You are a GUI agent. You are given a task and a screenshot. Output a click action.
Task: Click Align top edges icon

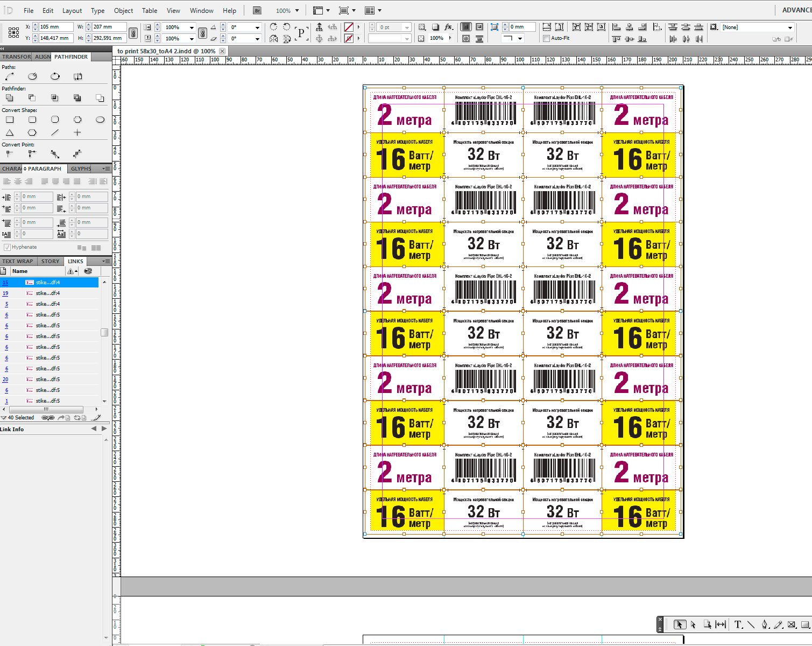click(x=617, y=39)
